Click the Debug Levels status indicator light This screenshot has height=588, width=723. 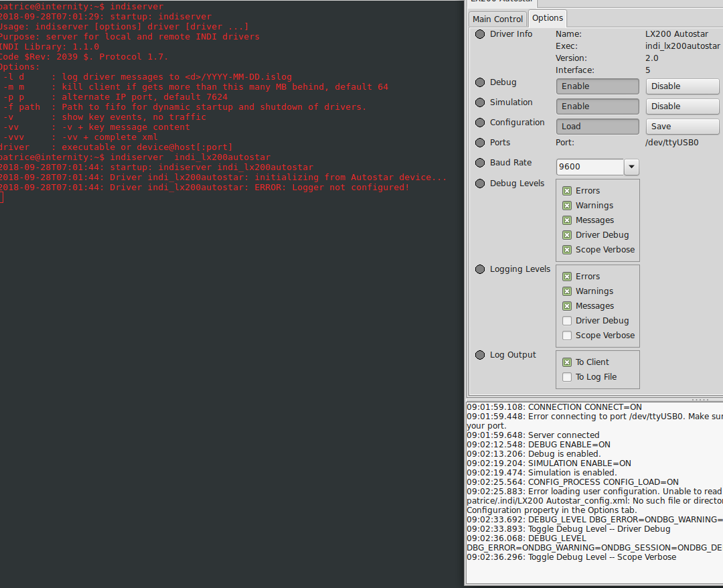[x=480, y=183]
